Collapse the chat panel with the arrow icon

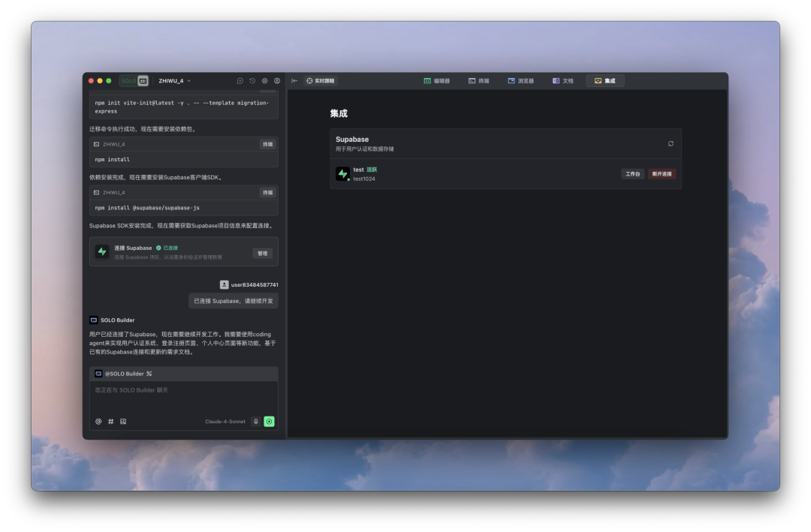294,80
